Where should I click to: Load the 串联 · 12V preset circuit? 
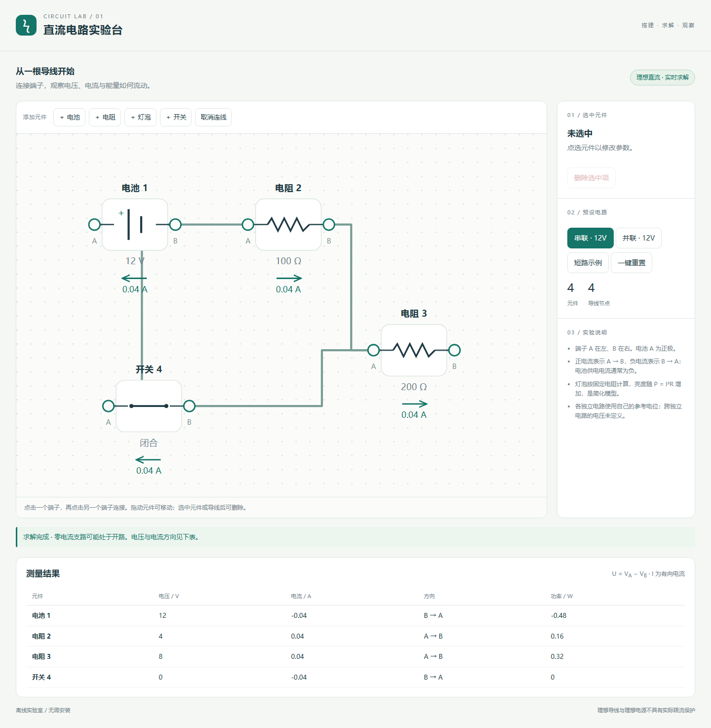[x=591, y=238]
